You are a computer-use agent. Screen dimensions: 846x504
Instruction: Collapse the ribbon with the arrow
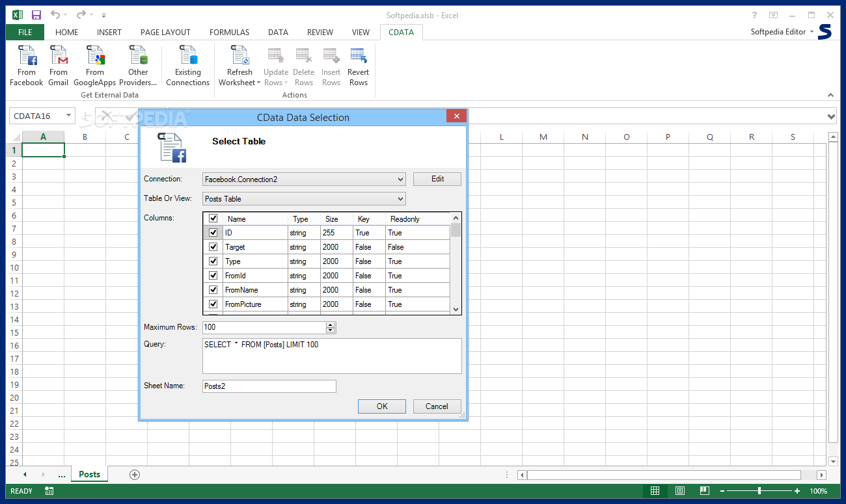[831, 95]
